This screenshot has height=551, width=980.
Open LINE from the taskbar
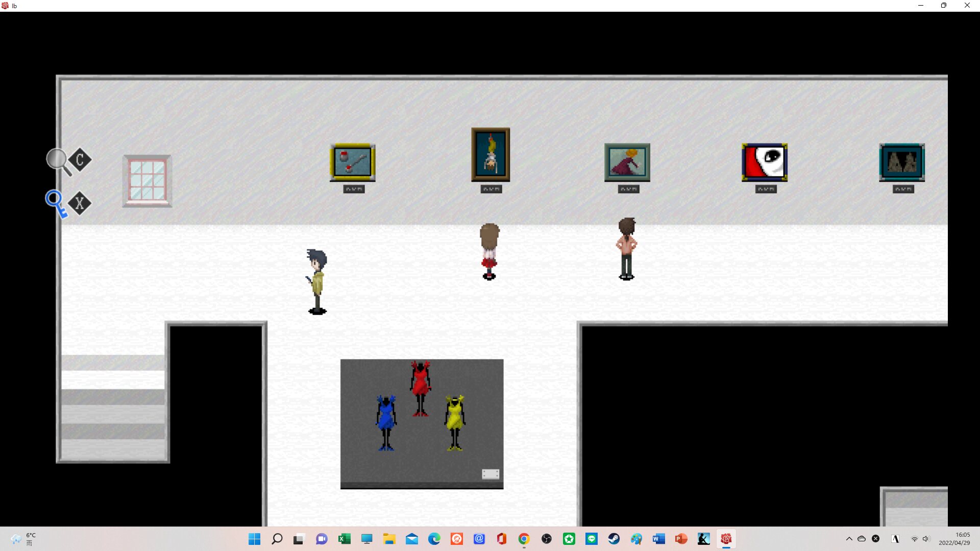point(592,539)
